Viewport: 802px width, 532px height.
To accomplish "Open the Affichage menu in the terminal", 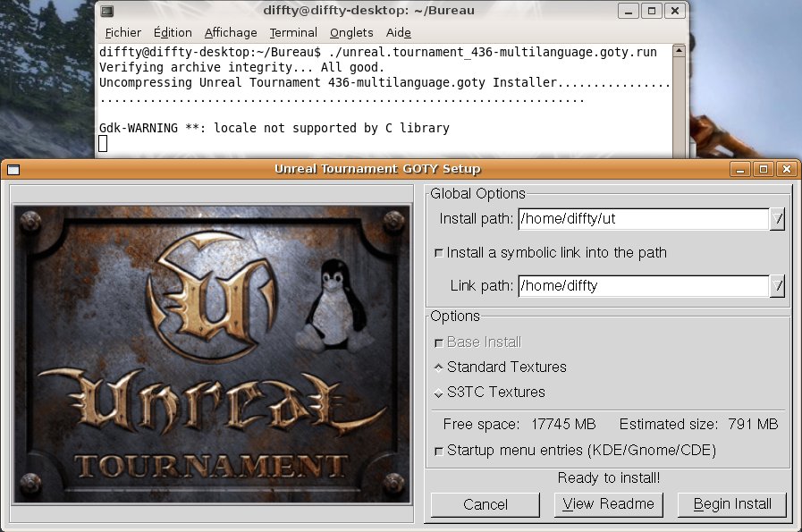I will pos(231,33).
